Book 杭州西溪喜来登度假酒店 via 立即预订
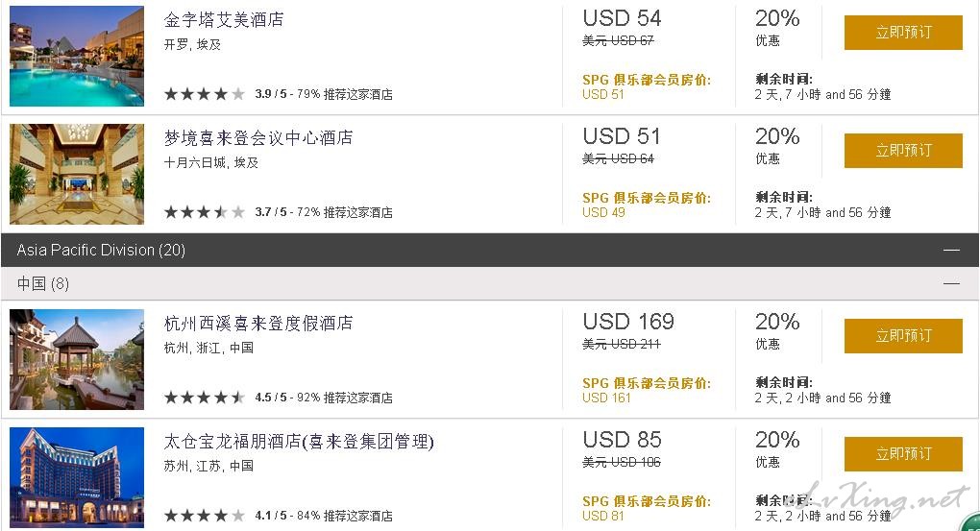Viewport: 980px width, 531px height. tap(903, 336)
